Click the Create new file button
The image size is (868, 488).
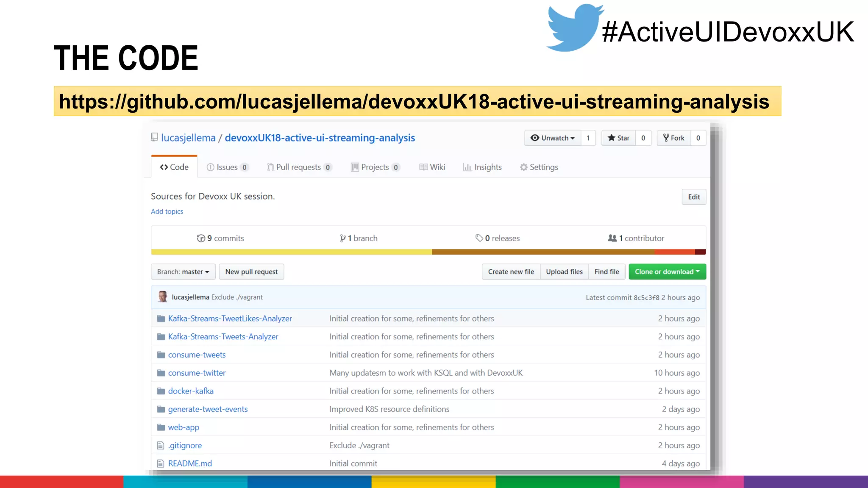pos(511,272)
